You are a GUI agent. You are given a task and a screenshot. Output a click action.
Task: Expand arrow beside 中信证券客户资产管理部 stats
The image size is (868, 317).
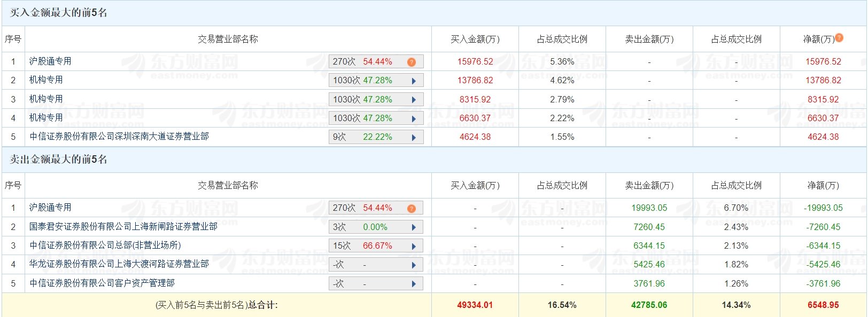point(414,284)
